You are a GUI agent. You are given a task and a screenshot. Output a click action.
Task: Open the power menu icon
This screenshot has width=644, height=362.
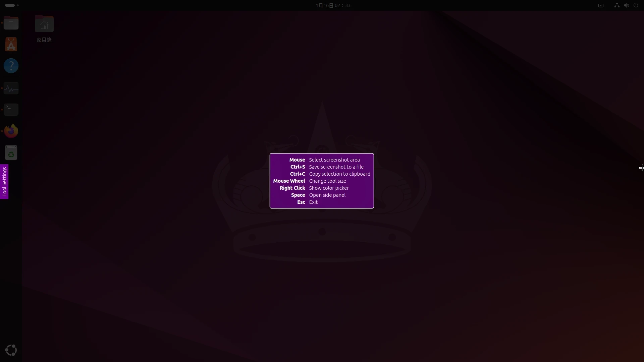coord(636,5)
